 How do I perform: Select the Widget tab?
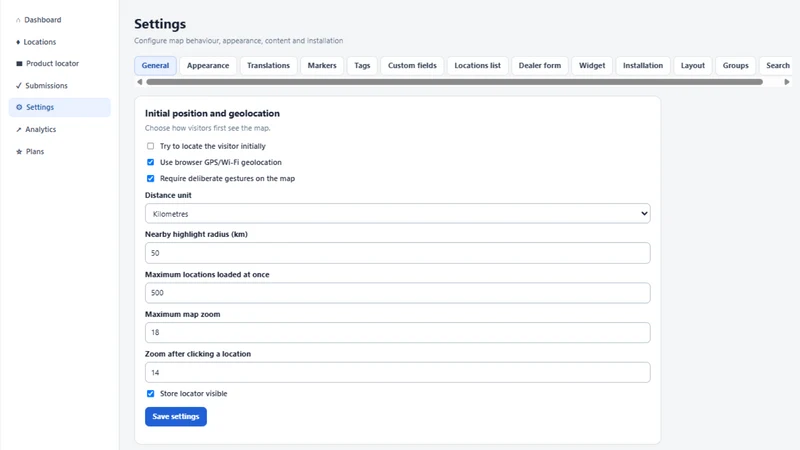point(592,65)
